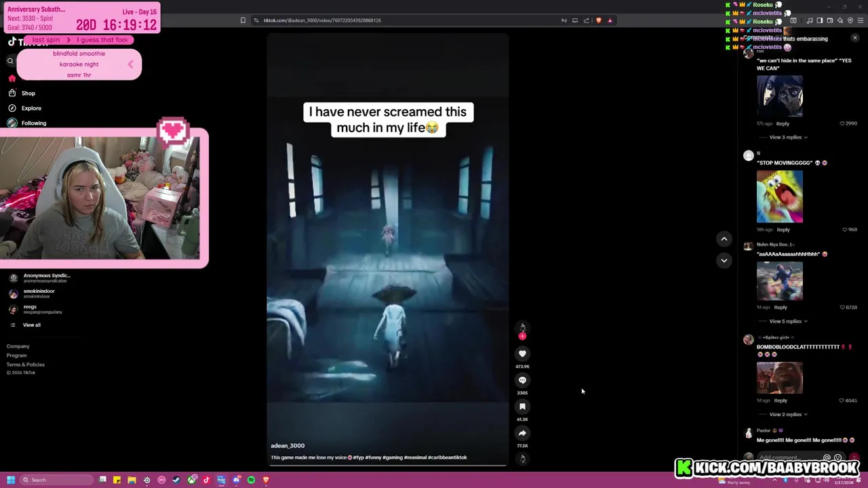The image size is (868, 488).
Task: Open the browser hamburger menu
Action: coord(861,20)
